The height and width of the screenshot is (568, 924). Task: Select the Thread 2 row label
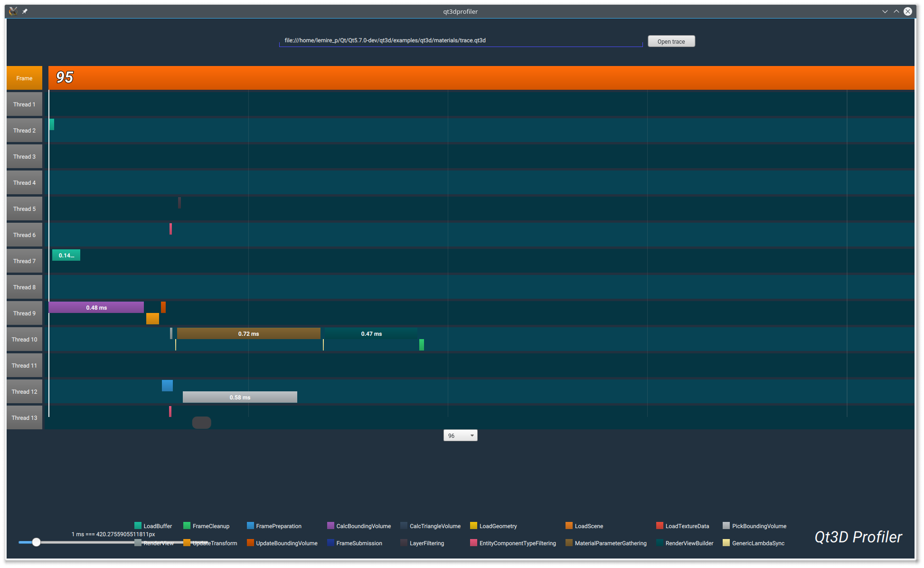24,131
